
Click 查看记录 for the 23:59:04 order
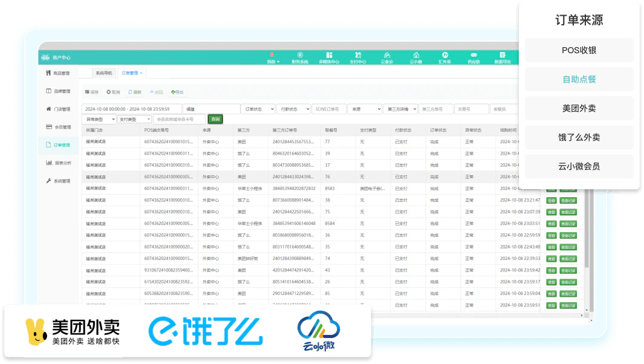pyautogui.click(x=568, y=294)
